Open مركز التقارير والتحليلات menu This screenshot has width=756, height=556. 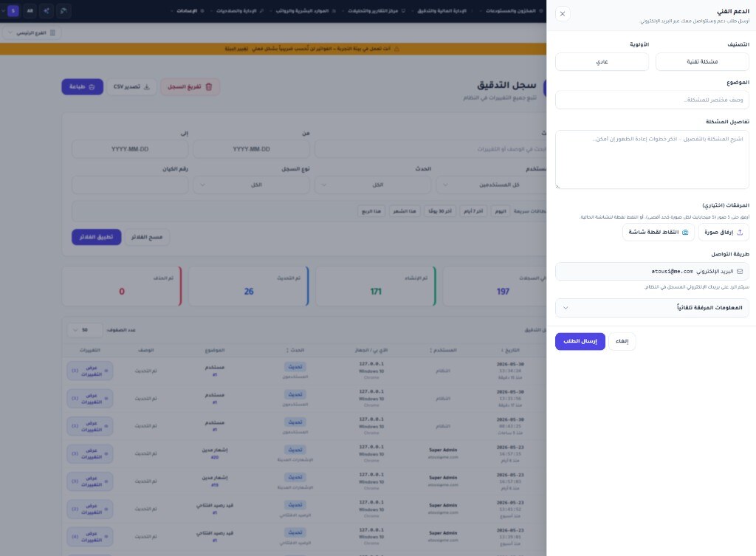click(374, 10)
